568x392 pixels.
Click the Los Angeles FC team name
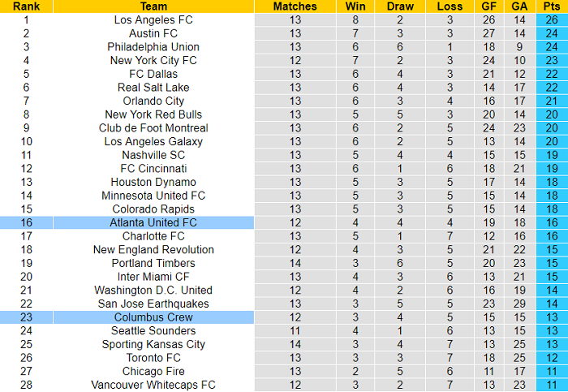(153, 19)
